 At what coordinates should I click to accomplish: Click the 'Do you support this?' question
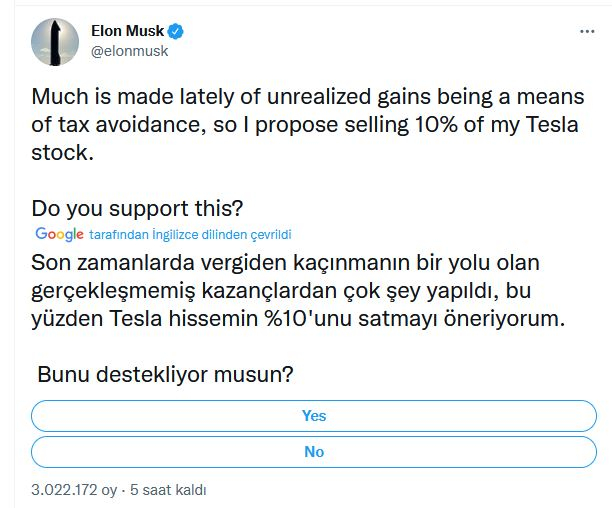coord(137,209)
